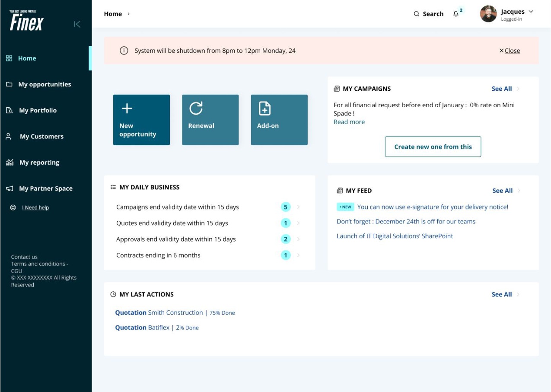Expand the Quotes end validity row chevron
The image size is (551, 392).
(x=299, y=223)
